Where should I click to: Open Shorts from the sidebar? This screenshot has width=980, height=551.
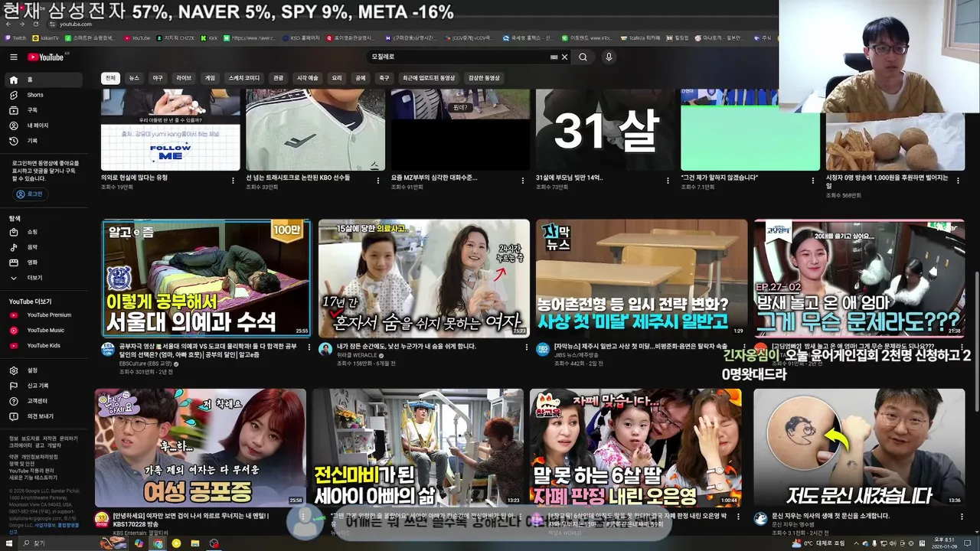[43, 95]
